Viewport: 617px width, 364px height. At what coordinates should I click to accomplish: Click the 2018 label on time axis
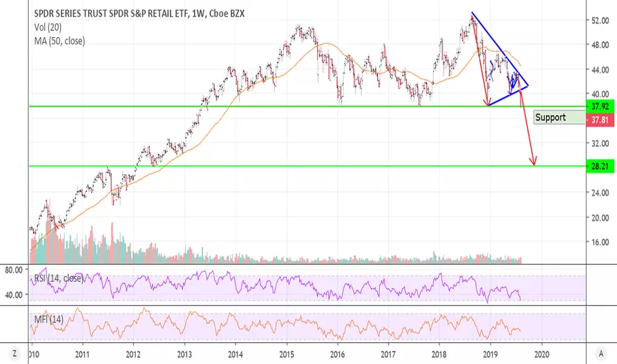click(x=439, y=355)
